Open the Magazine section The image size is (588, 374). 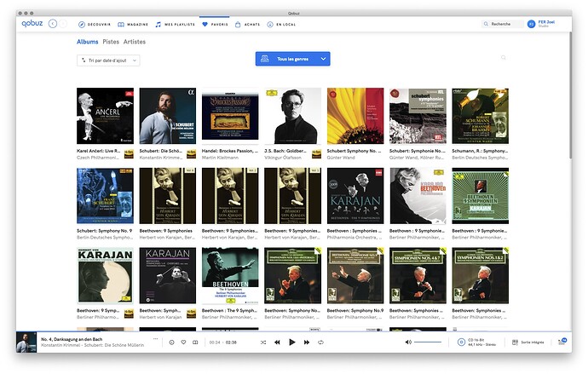pyautogui.click(x=133, y=25)
